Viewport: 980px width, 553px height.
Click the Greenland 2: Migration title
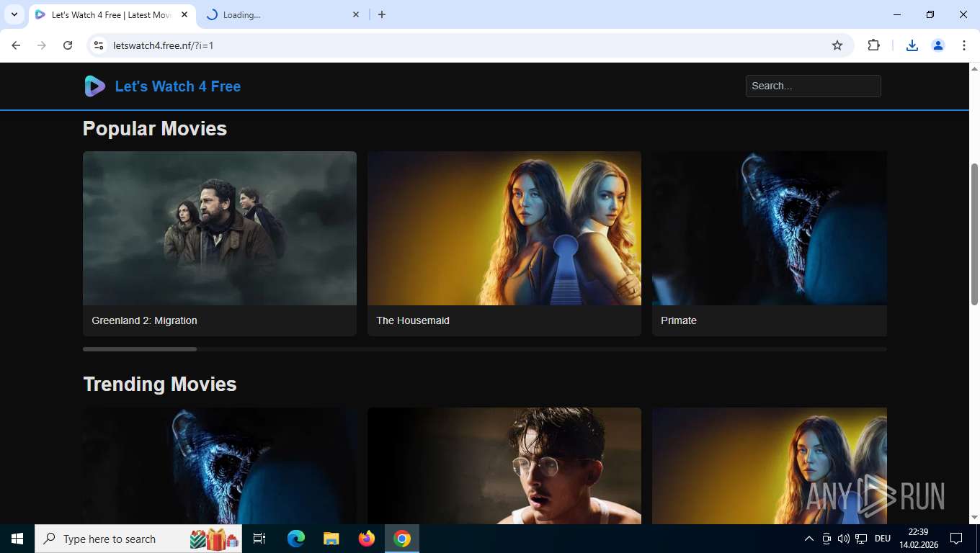(144, 320)
